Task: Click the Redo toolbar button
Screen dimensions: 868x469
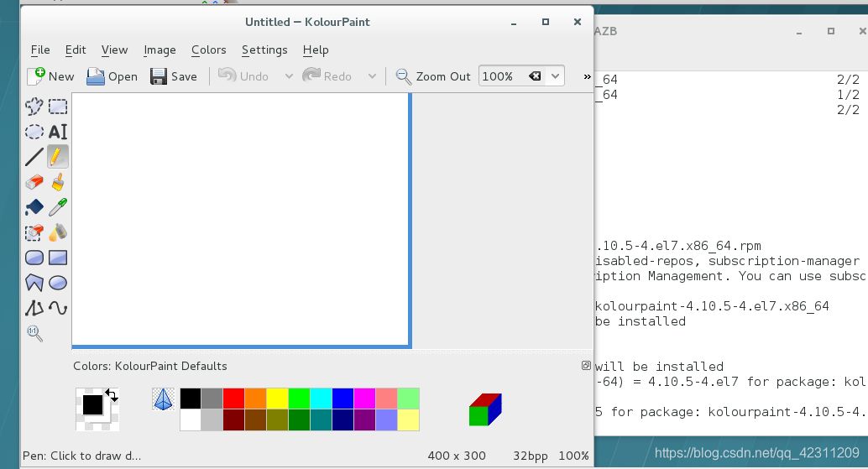Action: tap(327, 76)
